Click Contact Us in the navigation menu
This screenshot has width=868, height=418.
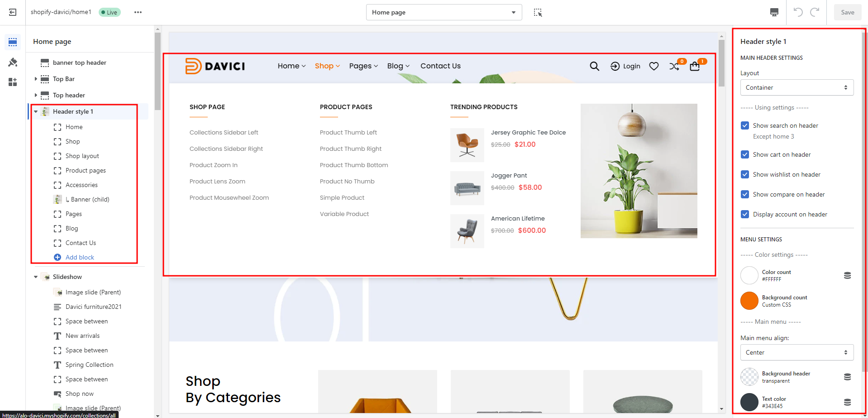(440, 66)
